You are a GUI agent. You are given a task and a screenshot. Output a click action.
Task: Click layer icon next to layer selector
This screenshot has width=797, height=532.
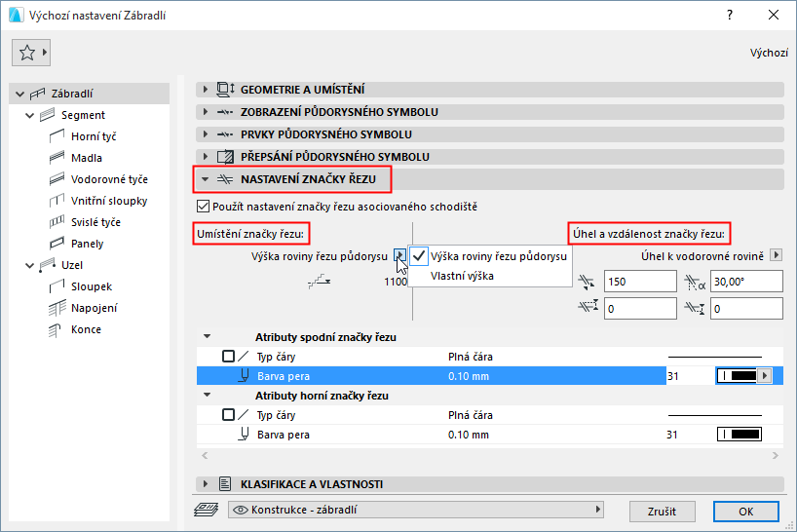206,510
